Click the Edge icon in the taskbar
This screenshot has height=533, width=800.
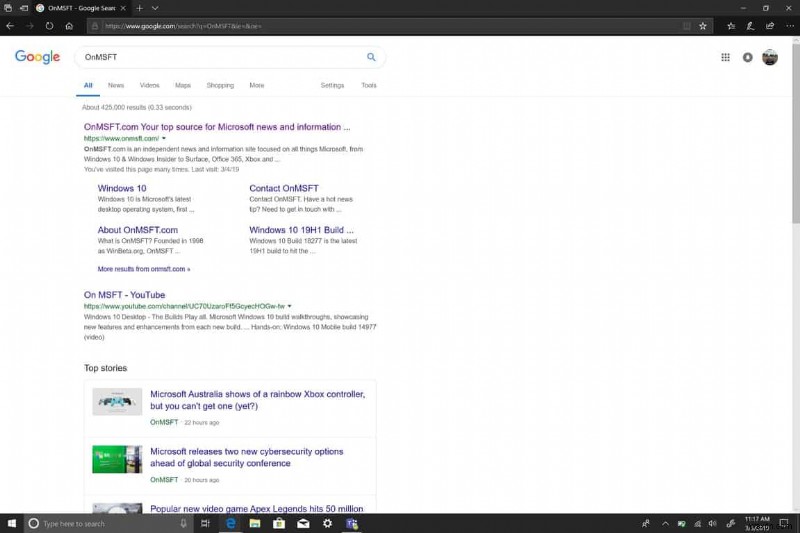pyautogui.click(x=231, y=523)
